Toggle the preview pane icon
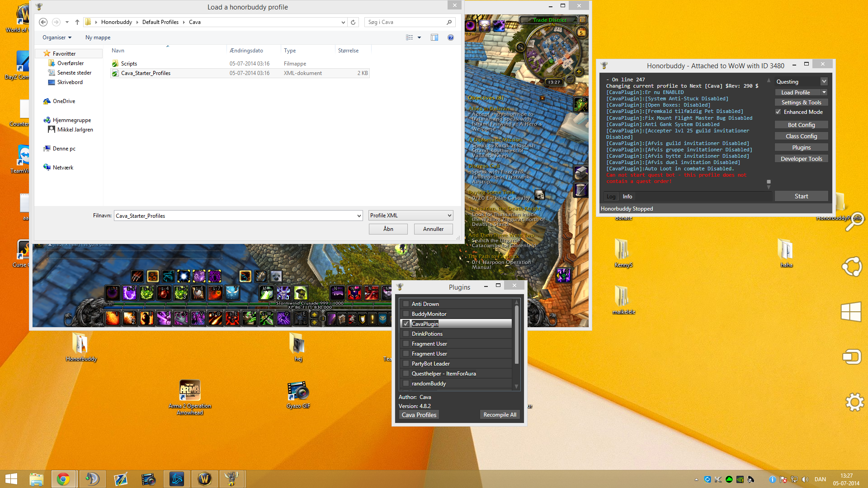 (434, 38)
